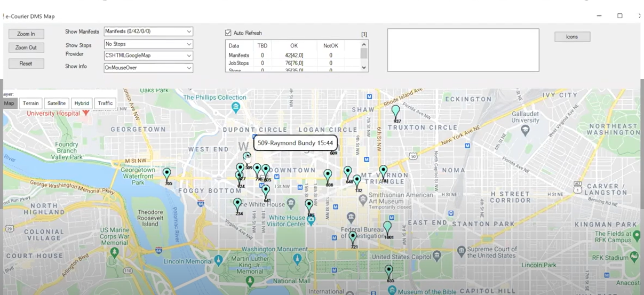This screenshot has height=295, width=644.
Task: Click the 509-Raymond Bundy 15:44 tooltip
Action: click(295, 143)
